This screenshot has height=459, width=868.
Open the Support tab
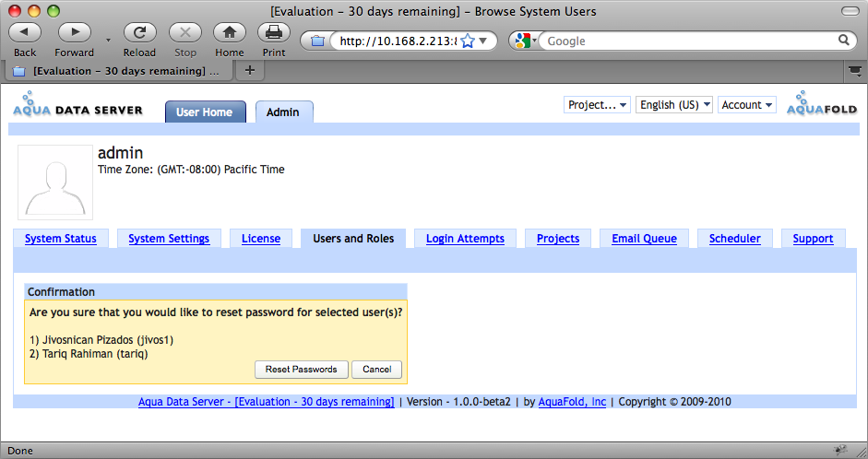click(813, 239)
